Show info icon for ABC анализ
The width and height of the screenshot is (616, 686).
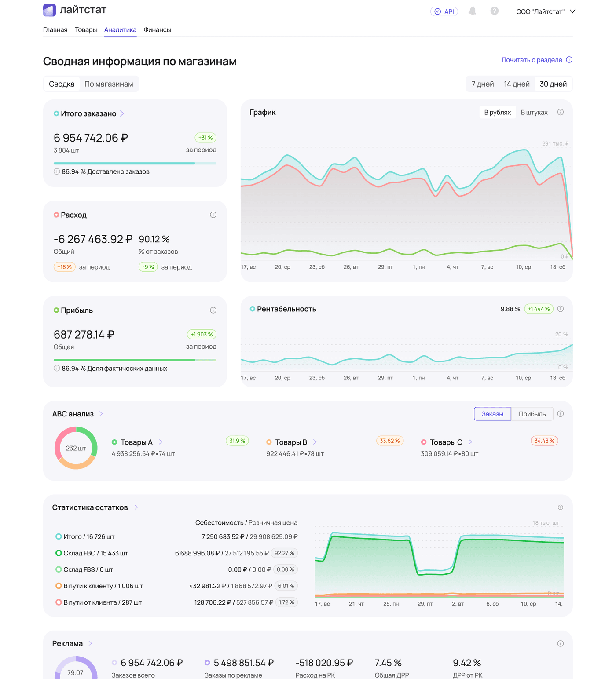[561, 414]
